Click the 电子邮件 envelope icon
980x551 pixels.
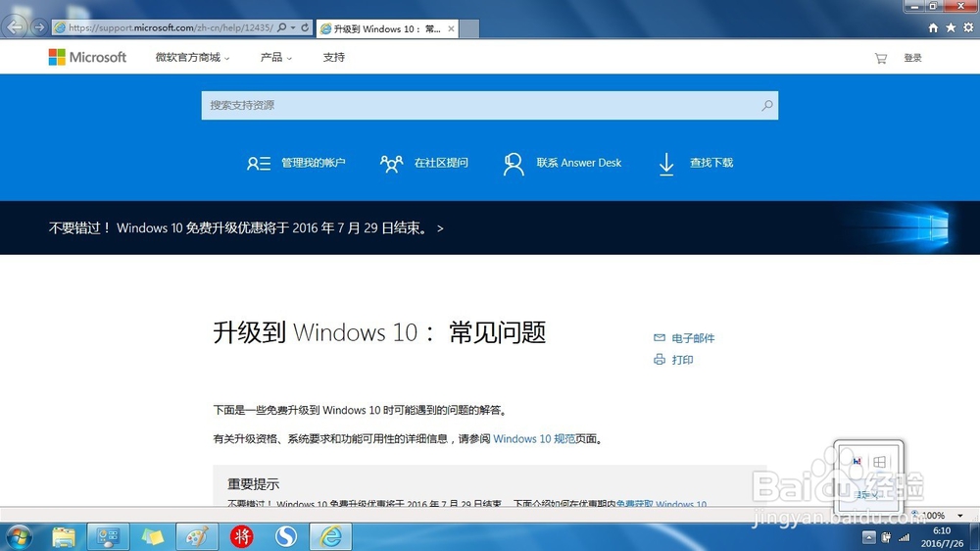[x=660, y=337]
